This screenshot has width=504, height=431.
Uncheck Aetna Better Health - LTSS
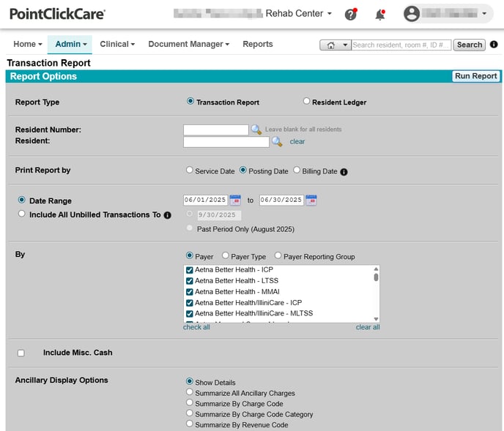point(190,281)
